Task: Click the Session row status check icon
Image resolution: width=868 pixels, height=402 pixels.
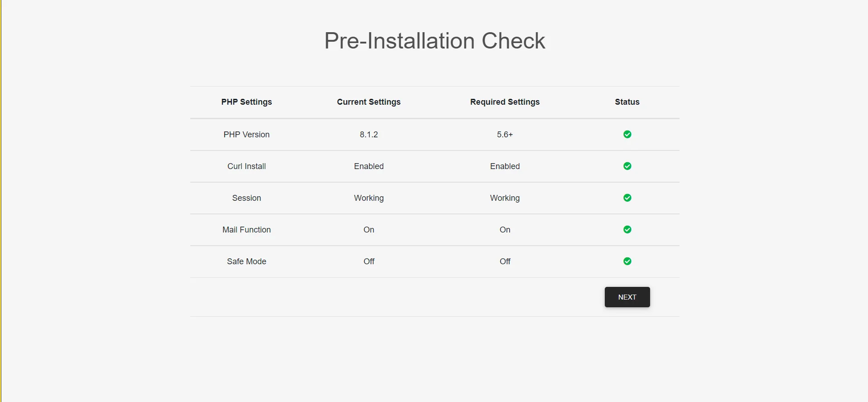Action: [627, 198]
